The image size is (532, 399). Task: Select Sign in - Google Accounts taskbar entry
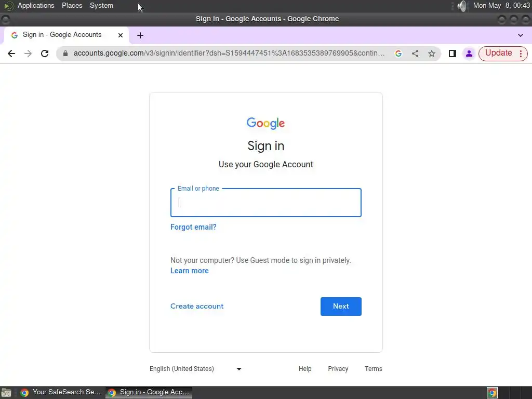tap(149, 392)
